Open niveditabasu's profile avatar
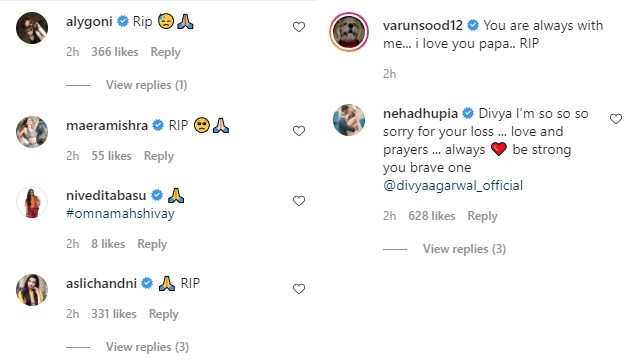The width and height of the screenshot is (636, 364). [32, 202]
